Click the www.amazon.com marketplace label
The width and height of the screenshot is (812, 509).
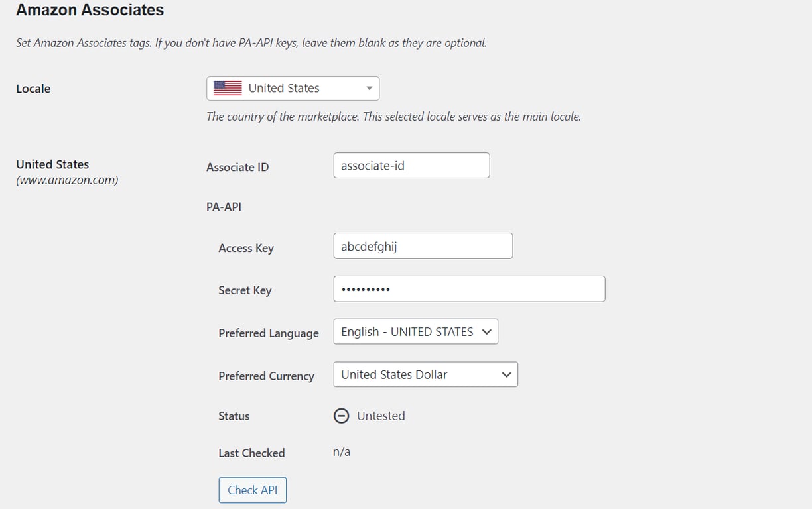pos(66,180)
